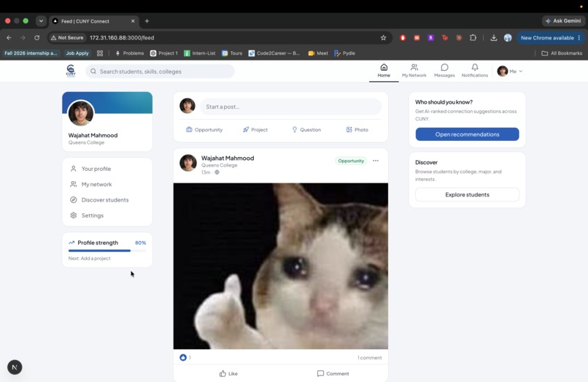Open the My Network tab
The image size is (588, 382).
[414, 71]
